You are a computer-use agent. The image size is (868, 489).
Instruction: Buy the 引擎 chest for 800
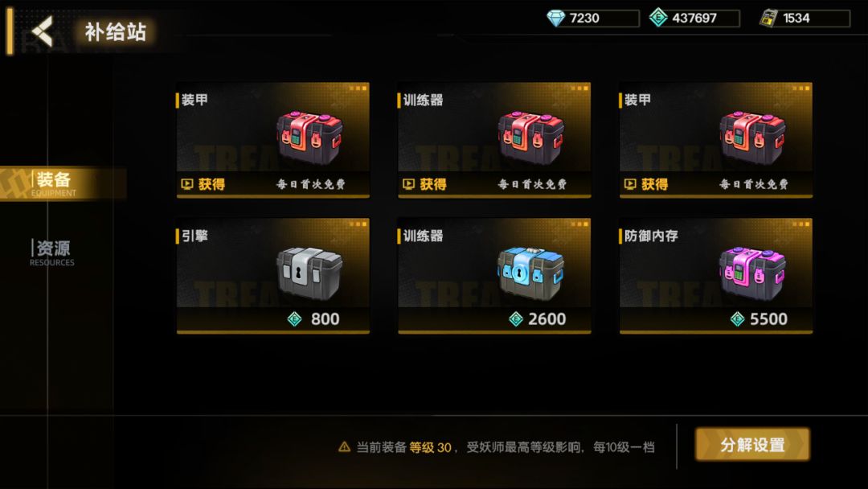click(x=313, y=319)
